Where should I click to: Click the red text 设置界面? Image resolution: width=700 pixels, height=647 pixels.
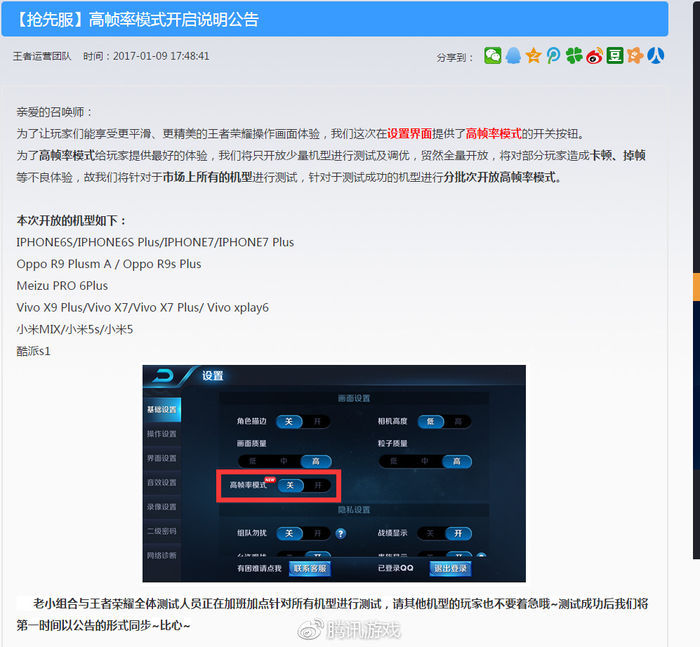[x=409, y=134]
